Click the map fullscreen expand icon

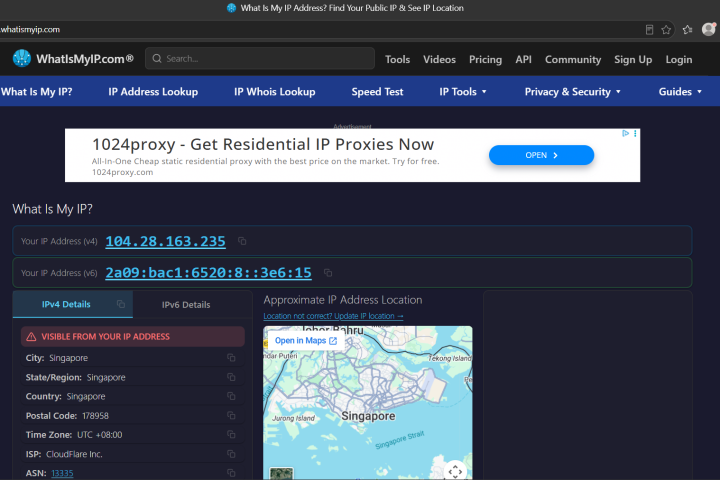tap(455, 471)
